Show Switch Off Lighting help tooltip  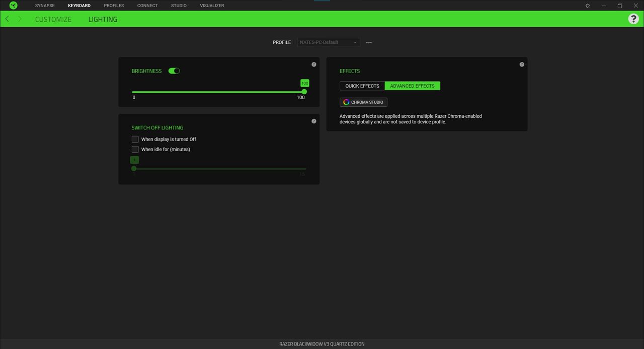click(314, 121)
